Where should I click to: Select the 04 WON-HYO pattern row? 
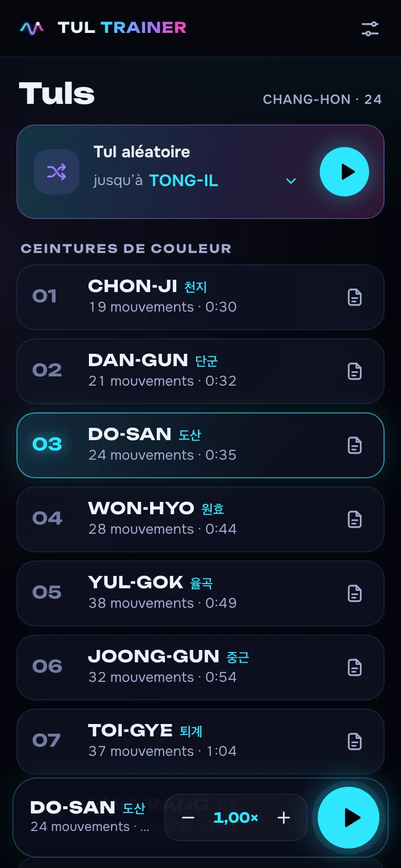point(200,519)
